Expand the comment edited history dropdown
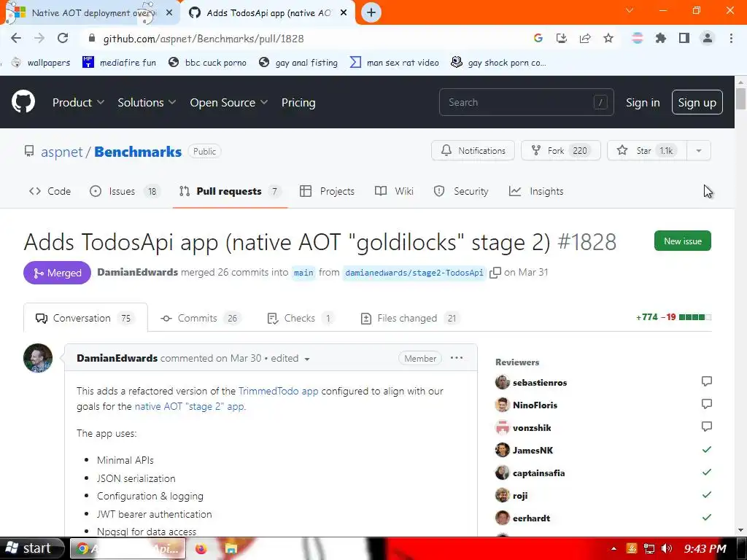Image resolution: width=747 pixels, height=560 pixels. [x=307, y=359]
